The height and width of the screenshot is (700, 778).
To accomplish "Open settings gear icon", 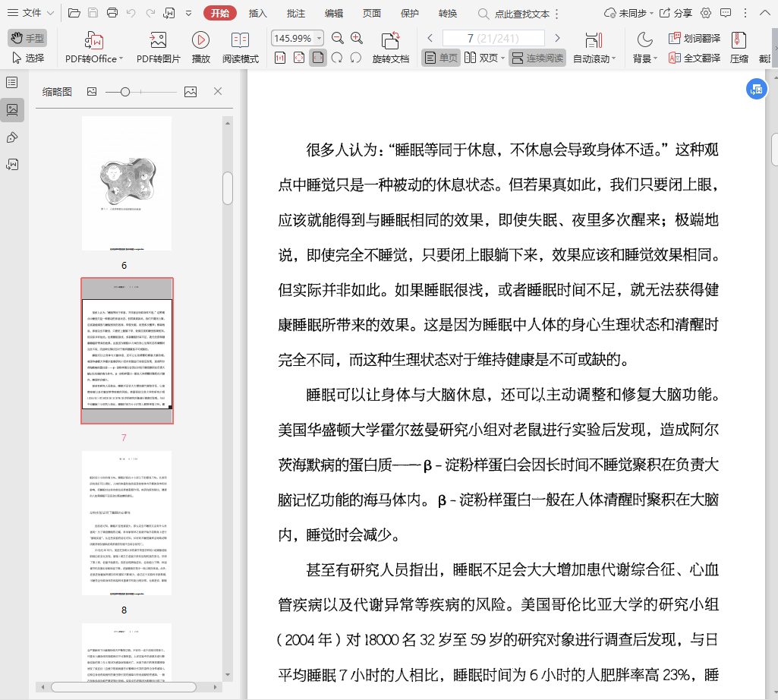I will 706,14.
